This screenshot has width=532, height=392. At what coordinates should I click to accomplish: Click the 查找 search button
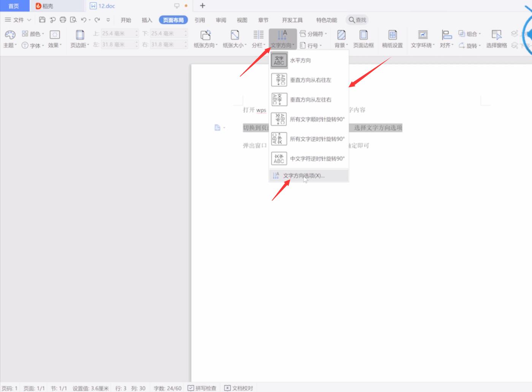tap(358, 20)
